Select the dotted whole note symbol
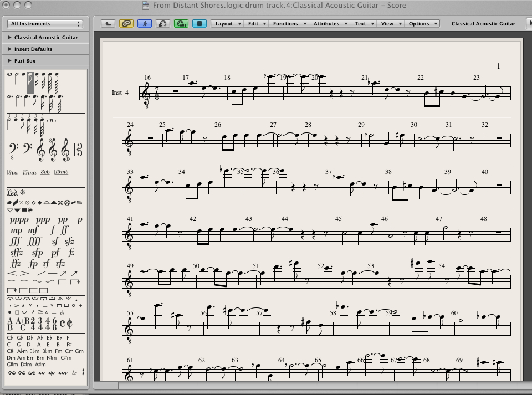The image size is (532, 395). 10,96
